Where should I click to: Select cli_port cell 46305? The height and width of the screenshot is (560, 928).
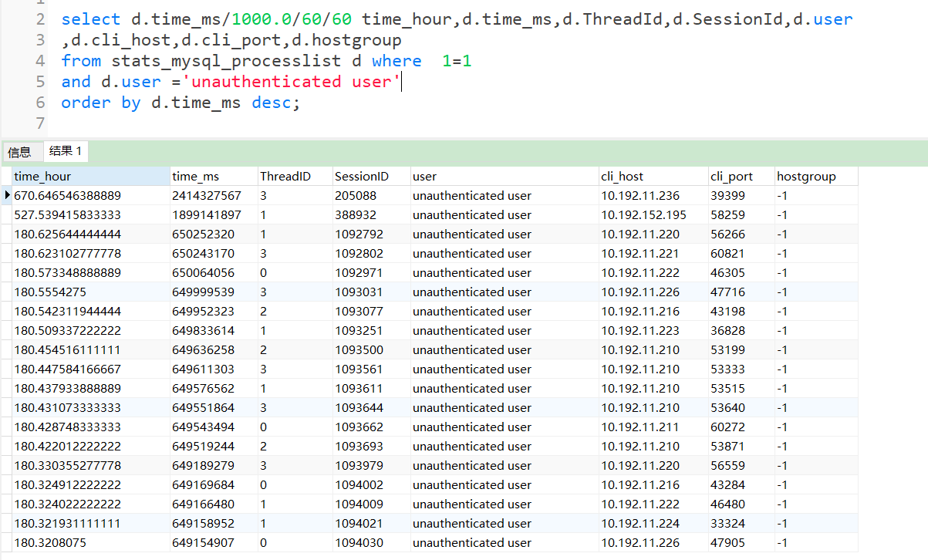[741, 273]
